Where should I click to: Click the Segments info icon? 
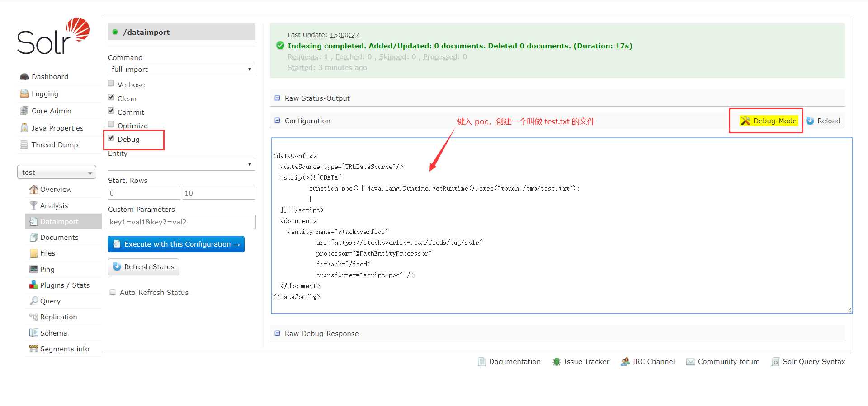click(34, 349)
